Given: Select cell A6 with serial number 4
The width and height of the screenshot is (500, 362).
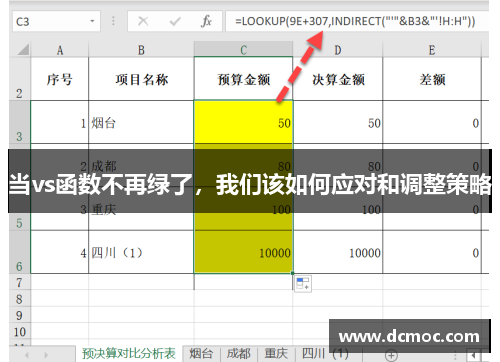Looking at the screenshot, I should [60, 252].
